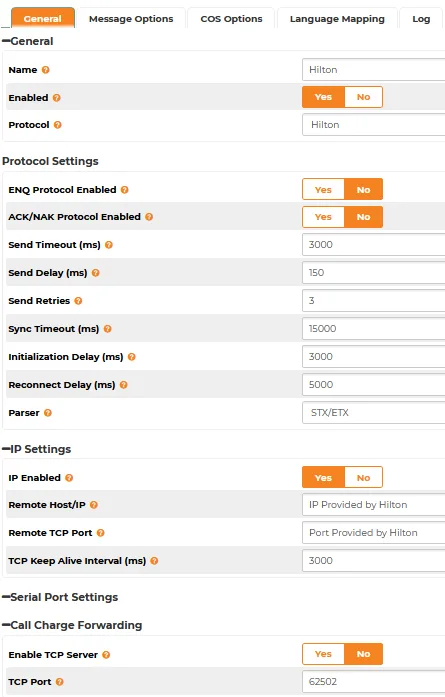This screenshot has height=697, width=445.
Task: Click the Sync Timeout (ms) field
Action: 373,328
